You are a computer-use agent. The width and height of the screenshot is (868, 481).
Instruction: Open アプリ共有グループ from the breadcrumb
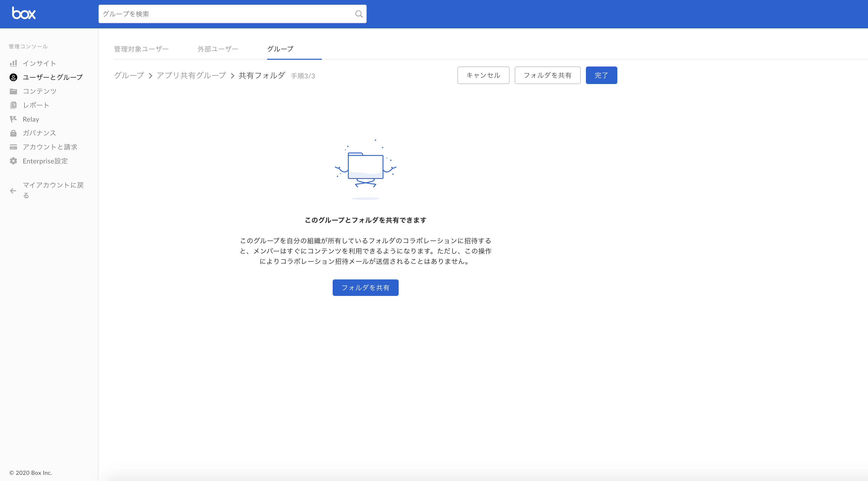191,76
